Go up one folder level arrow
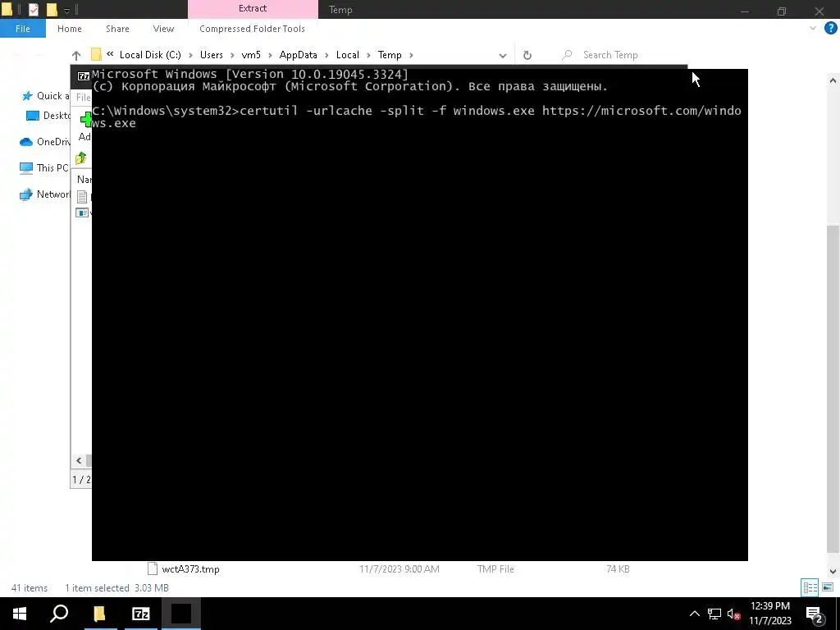This screenshot has height=630, width=840. point(76,55)
